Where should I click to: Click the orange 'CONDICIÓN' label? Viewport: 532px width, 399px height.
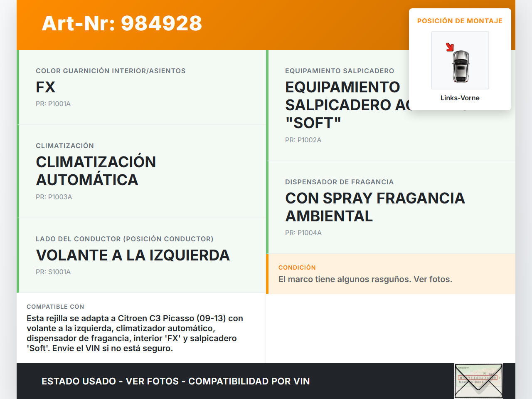(x=297, y=268)
